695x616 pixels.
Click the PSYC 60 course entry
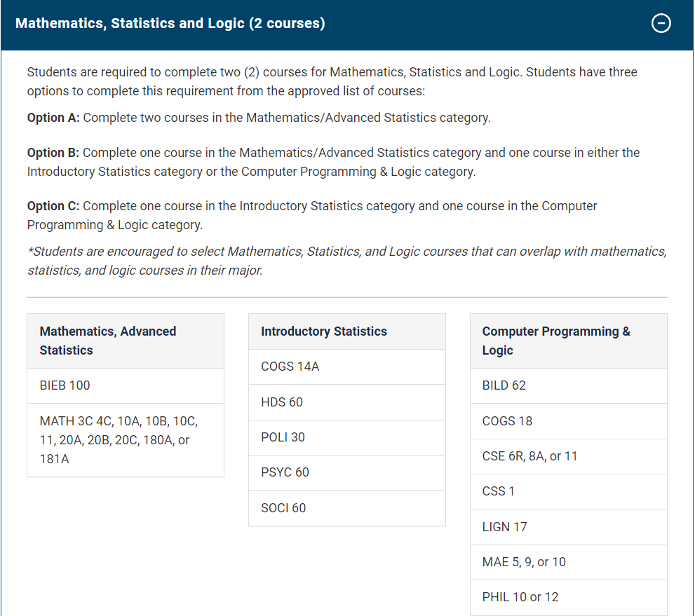(285, 472)
